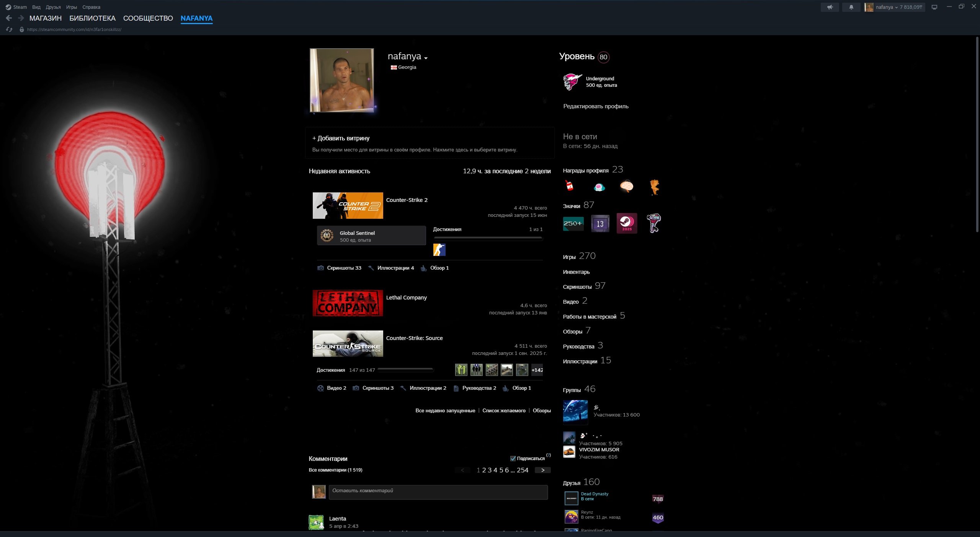
Task: Click the brain profile award icon
Action: coord(627,186)
